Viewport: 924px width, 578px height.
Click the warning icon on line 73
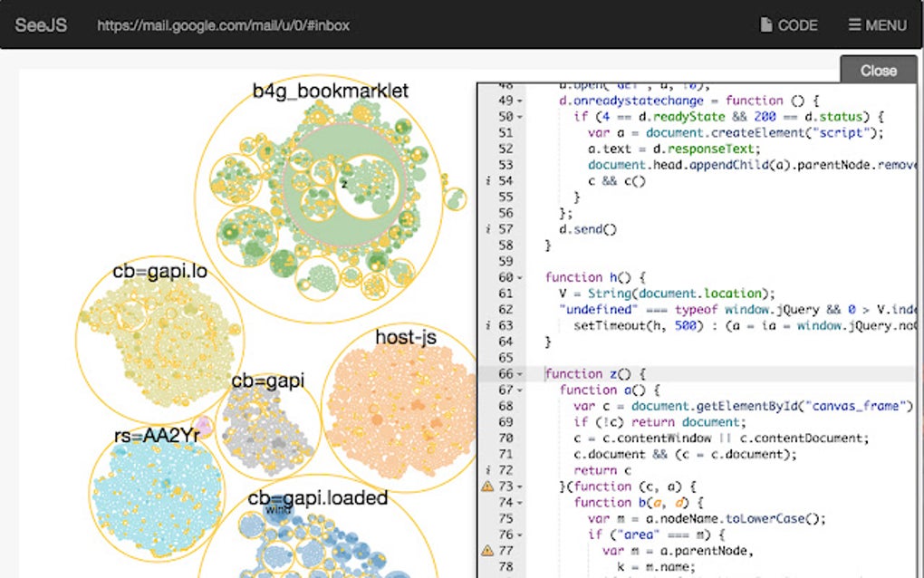(x=488, y=486)
